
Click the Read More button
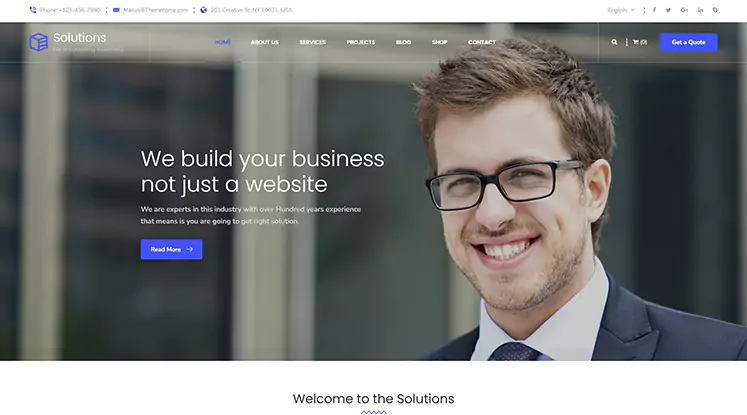[172, 249]
